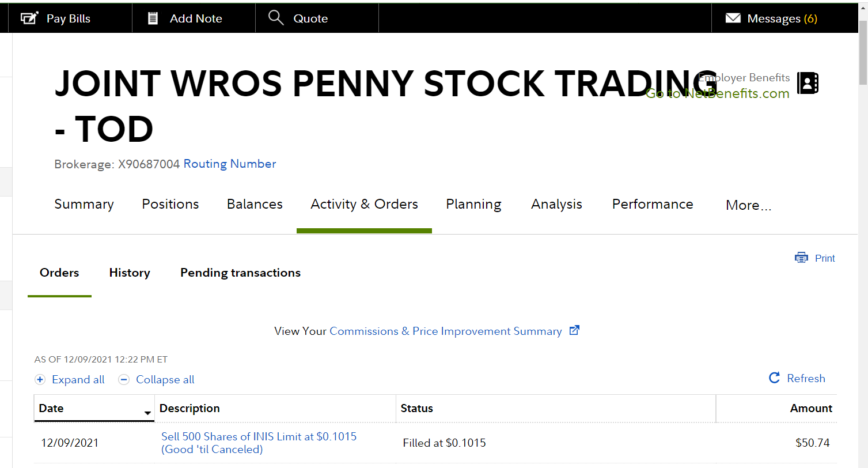Sort by Date column arrow
Screen dimensions: 868x468
coord(147,413)
